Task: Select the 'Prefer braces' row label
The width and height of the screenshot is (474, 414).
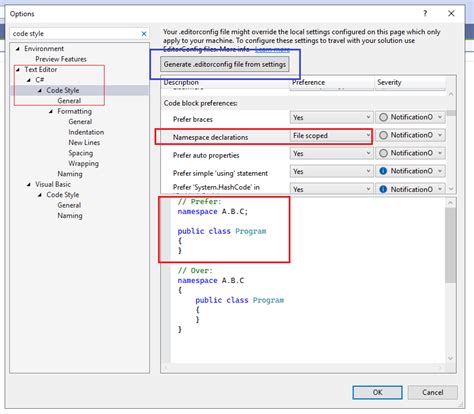Action: tap(193, 119)
